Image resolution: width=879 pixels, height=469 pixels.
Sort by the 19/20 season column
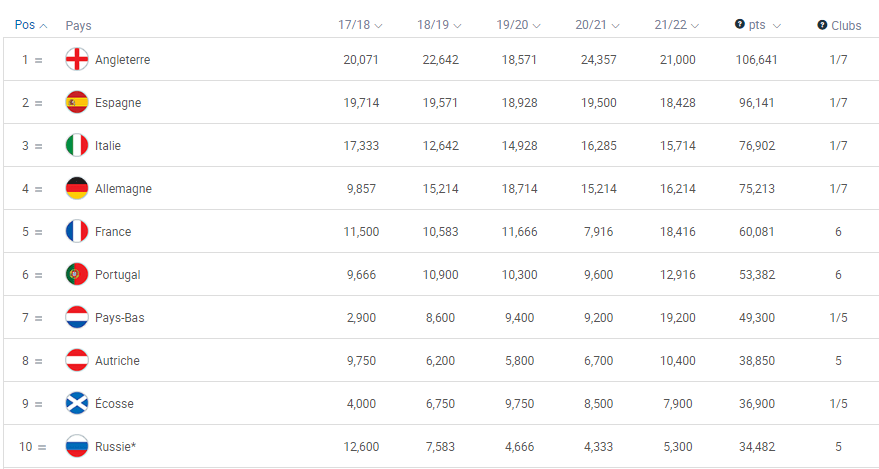pos(519,25)
